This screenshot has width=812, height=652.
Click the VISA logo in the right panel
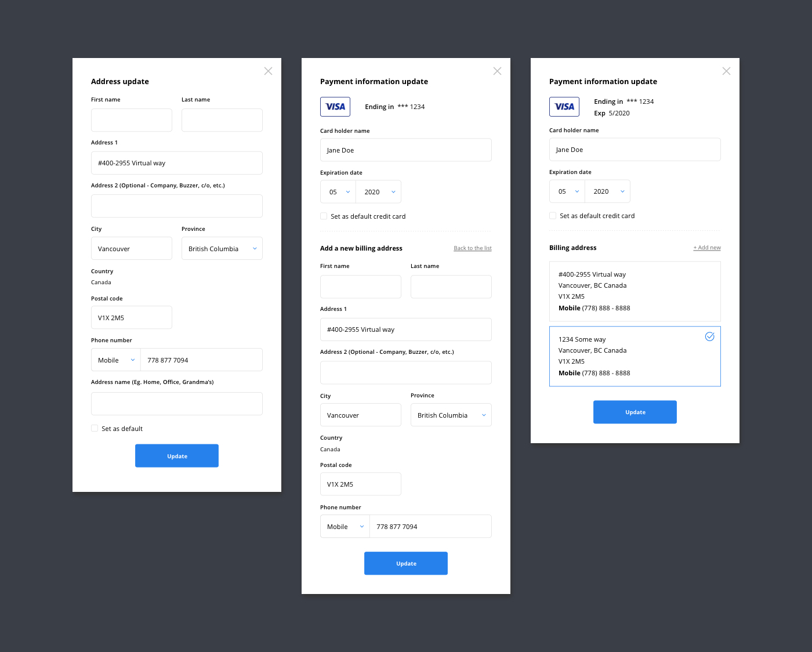564,107
